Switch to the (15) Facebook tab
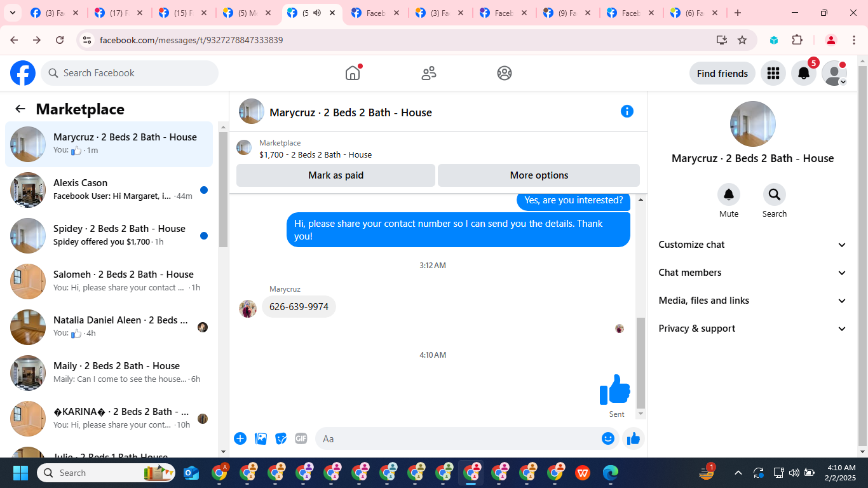Viewport: 868px width, 488px height. pyautogui.click(x=182, y=13)
